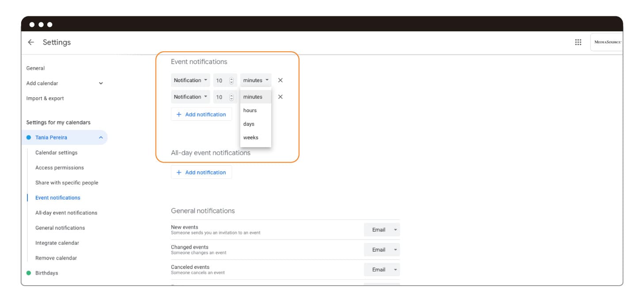Click the green dot beside Birthdays
Image resolution: width=644 pixels, height=298 pixels.
tap(29, 273)
